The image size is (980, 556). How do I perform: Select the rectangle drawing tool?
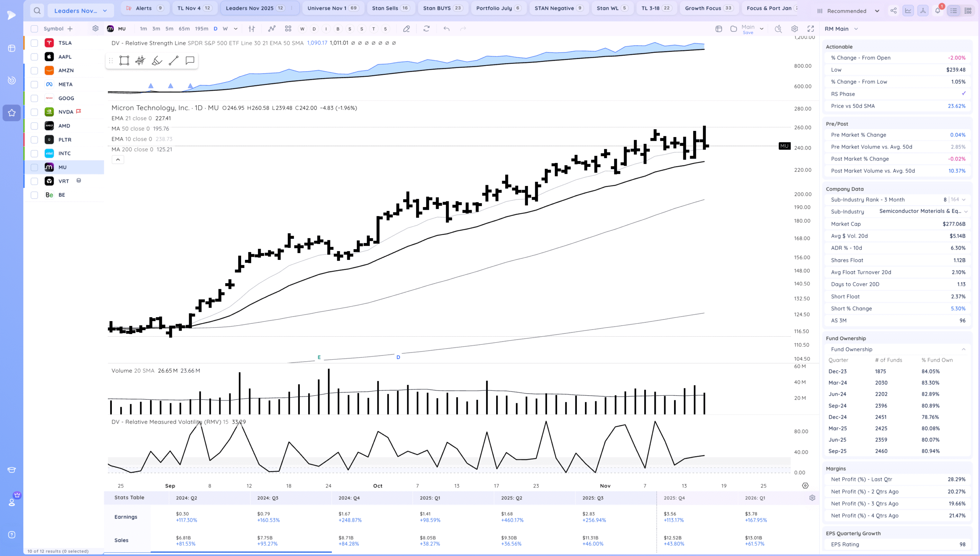point(124,60)
